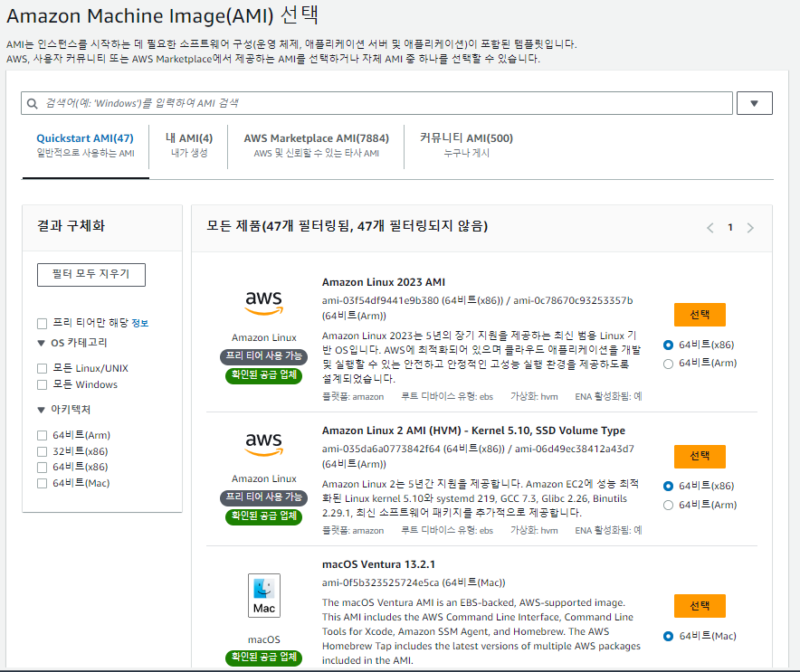
Task: Click 프리 티어 사용 가능 badge under Amazon Linux 2
Action: [x=263, y=497]
